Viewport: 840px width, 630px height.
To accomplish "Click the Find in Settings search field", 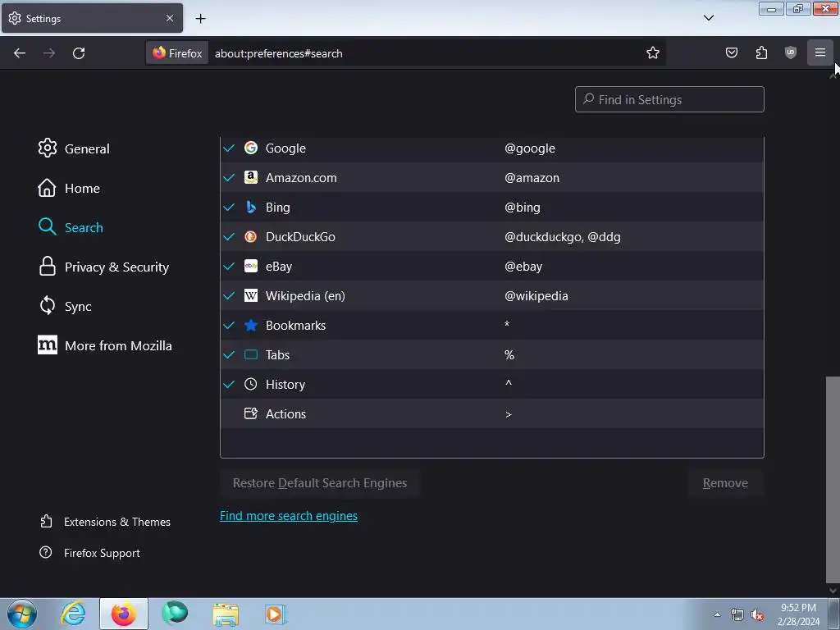I will pos(669,99).
